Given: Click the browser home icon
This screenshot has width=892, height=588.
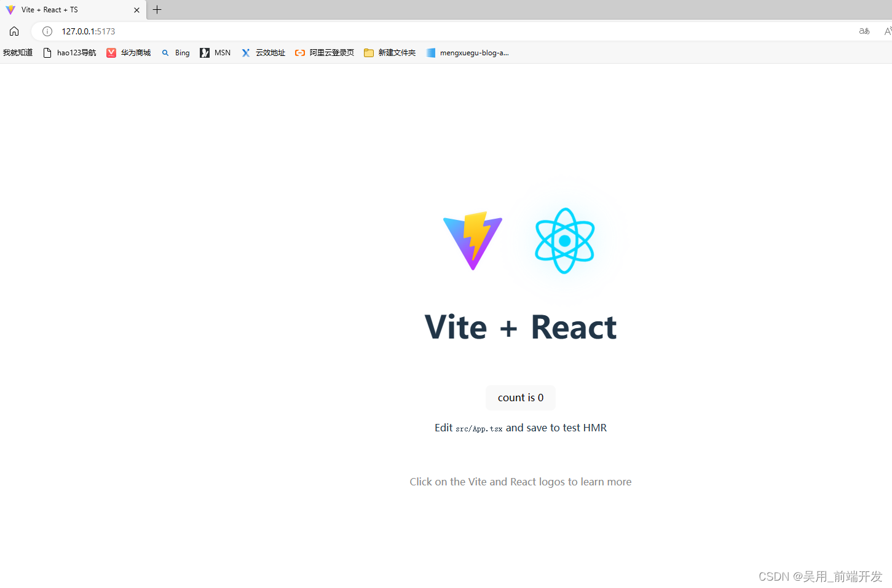Looking at the screenshot, I should tap(14, 31).
